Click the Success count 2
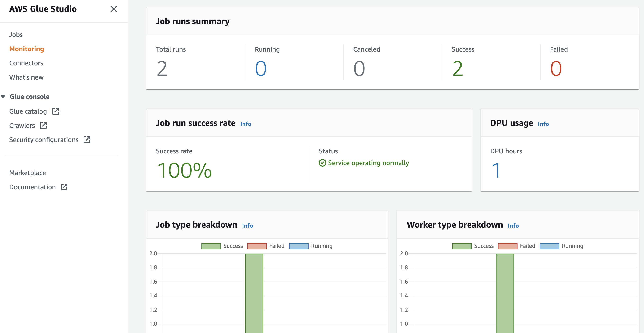 tap(458, 69)
